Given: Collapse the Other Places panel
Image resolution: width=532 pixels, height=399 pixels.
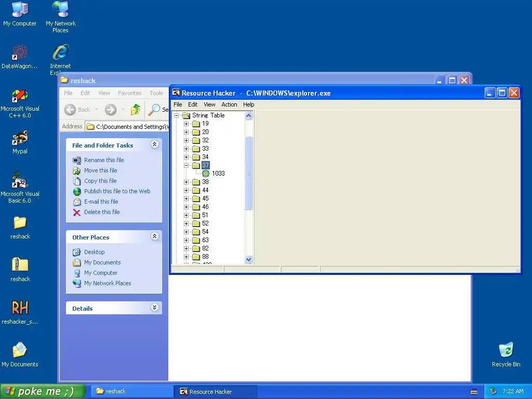Looking at the screenshot, I should coord(155,236).
